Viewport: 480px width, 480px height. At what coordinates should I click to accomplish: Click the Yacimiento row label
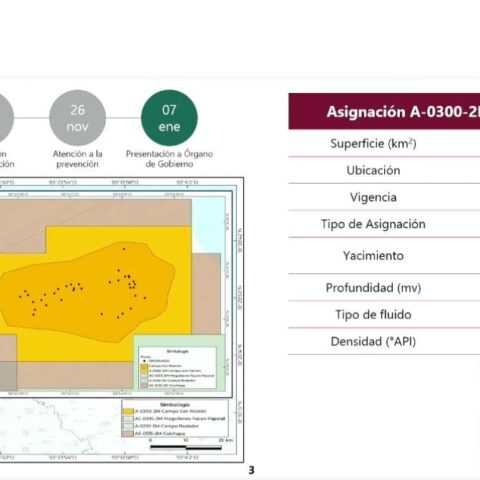coord(373,256)
